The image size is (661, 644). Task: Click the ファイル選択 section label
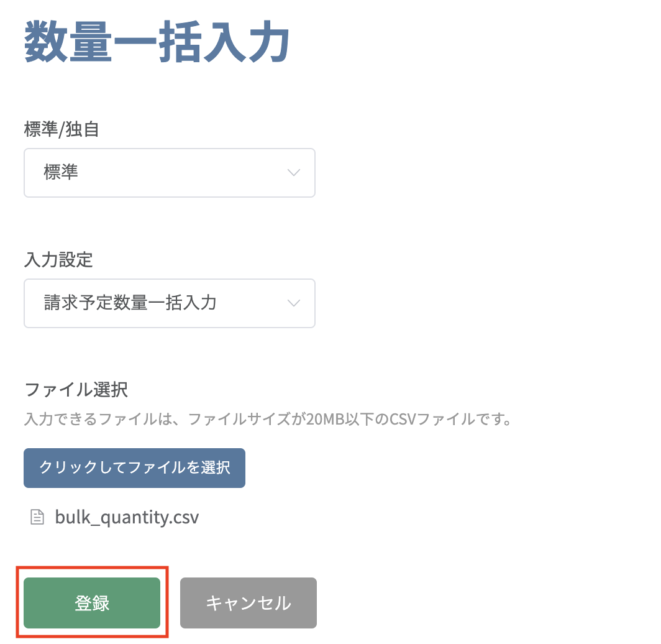tap(76, 389)
